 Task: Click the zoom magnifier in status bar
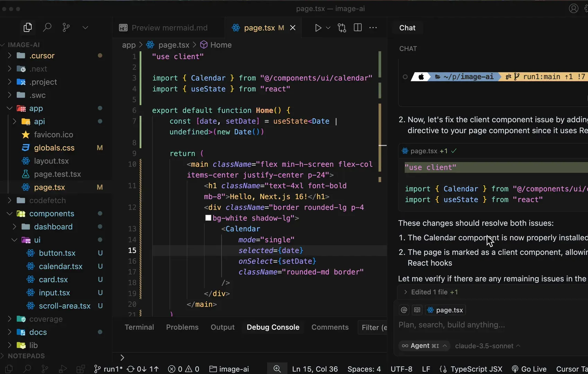(277, 369)
